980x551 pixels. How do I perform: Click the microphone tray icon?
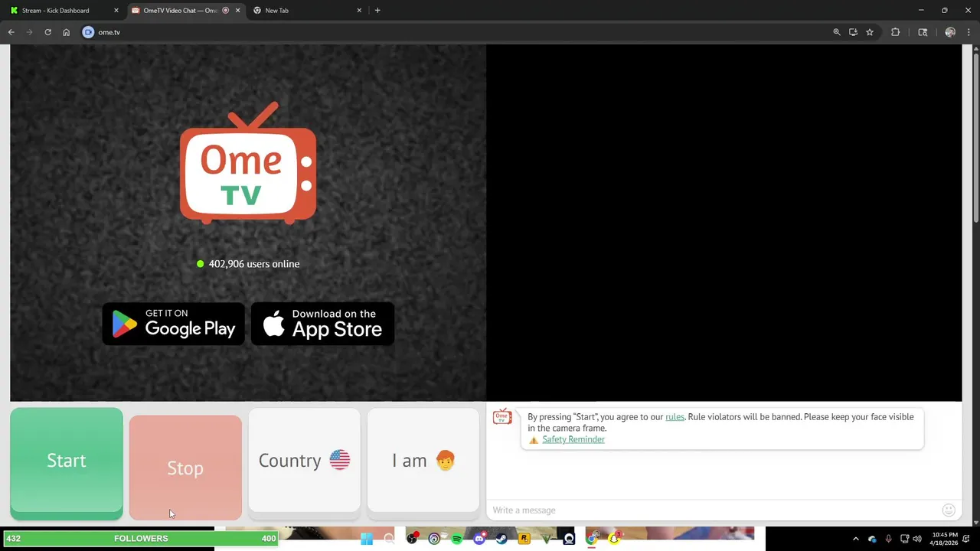(x=888, y=539)
